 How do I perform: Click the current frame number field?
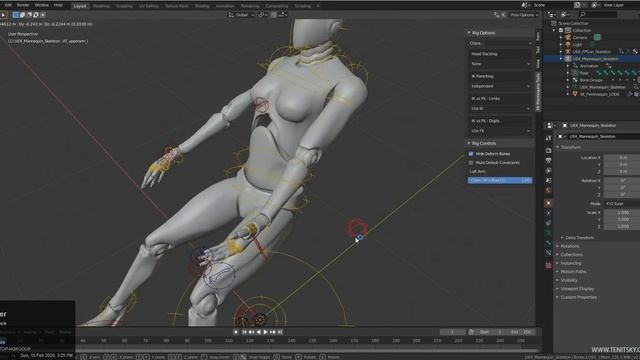(452, 332)
